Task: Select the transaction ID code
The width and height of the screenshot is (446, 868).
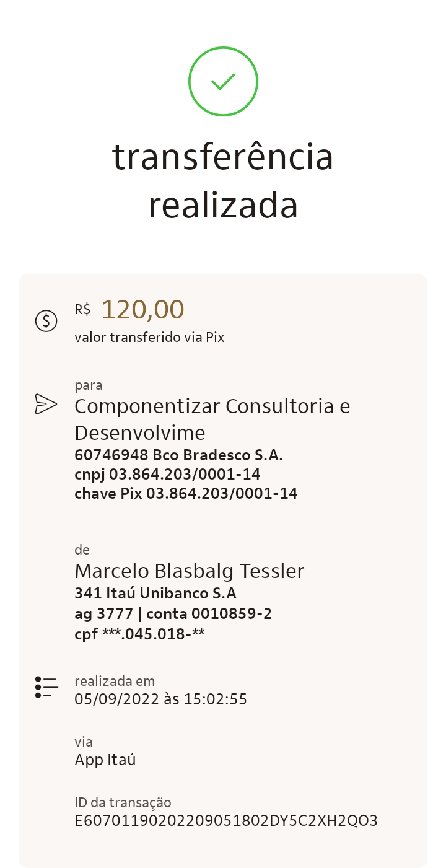Action: point(226,821)
